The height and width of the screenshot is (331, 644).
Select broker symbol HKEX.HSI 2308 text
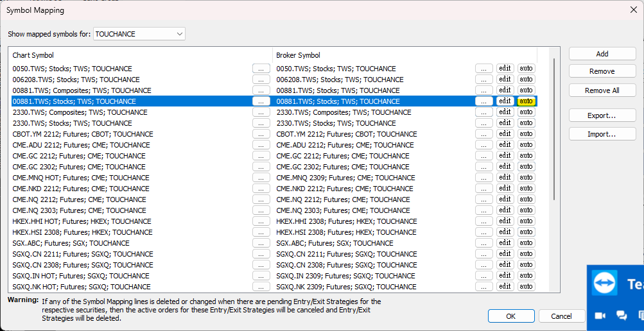(347, 232)
